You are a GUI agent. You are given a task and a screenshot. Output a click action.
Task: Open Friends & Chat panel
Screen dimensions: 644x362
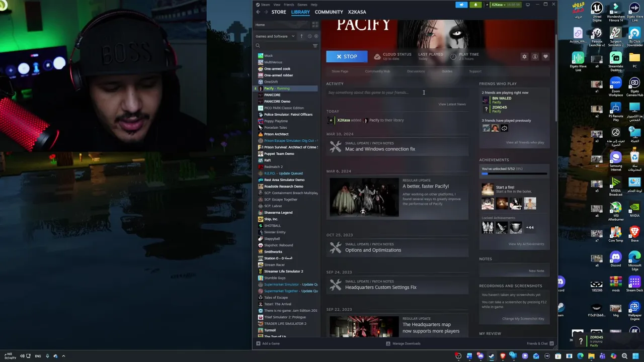click(540, 343)
